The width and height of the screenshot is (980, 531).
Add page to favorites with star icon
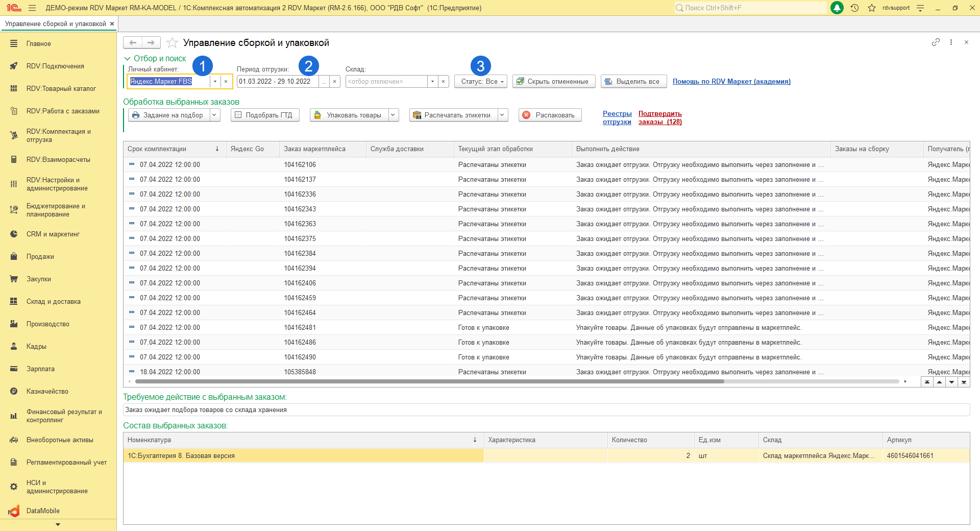[x=173, y=43]
